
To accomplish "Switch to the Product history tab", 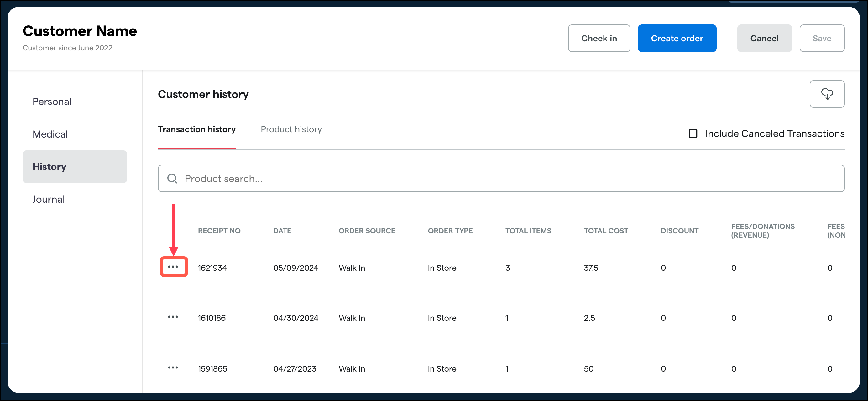I will (291, 129).
